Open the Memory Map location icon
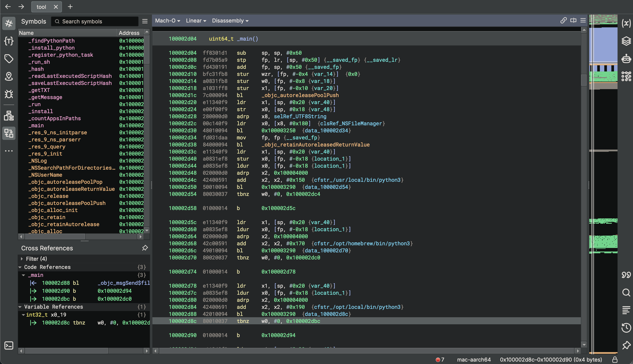This screenshot has height=364, width=633. [9, 76]
